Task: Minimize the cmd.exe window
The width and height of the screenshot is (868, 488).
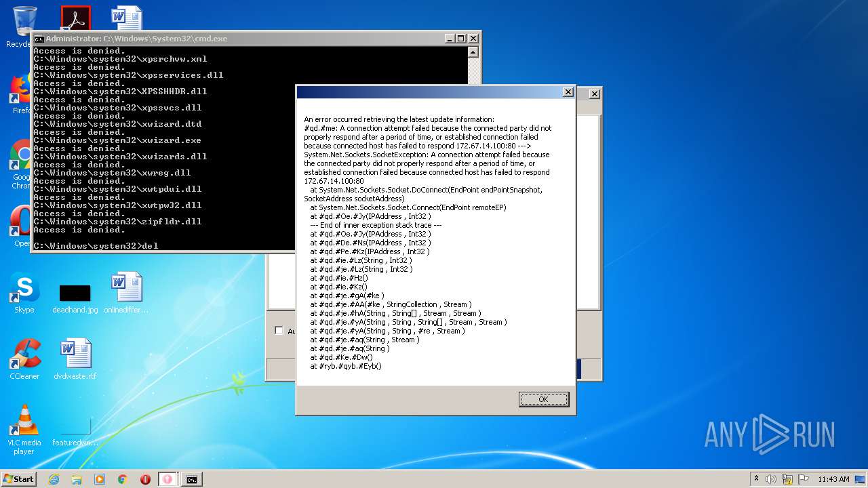Action: coord(449,39)
